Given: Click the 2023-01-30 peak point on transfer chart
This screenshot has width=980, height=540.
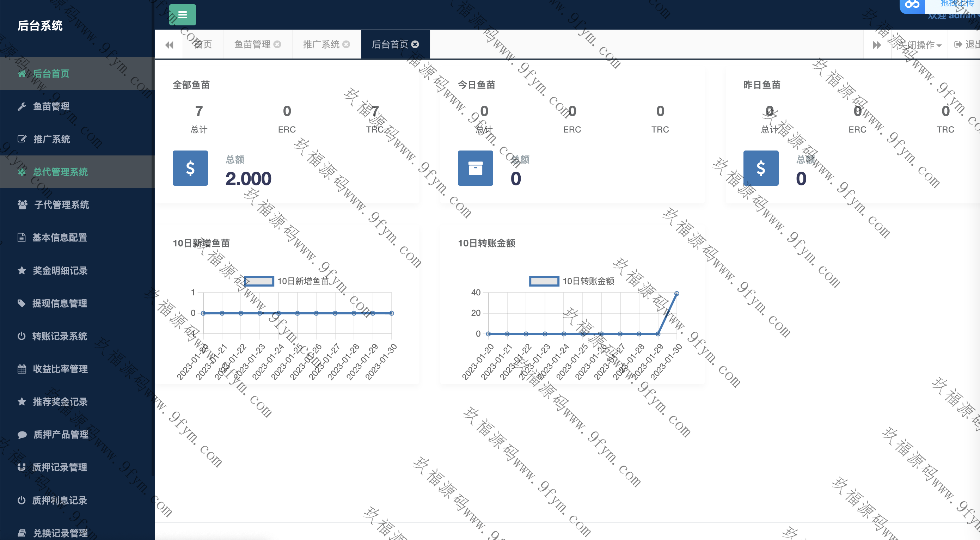Looking at the screenshot, I should point(677,294).
